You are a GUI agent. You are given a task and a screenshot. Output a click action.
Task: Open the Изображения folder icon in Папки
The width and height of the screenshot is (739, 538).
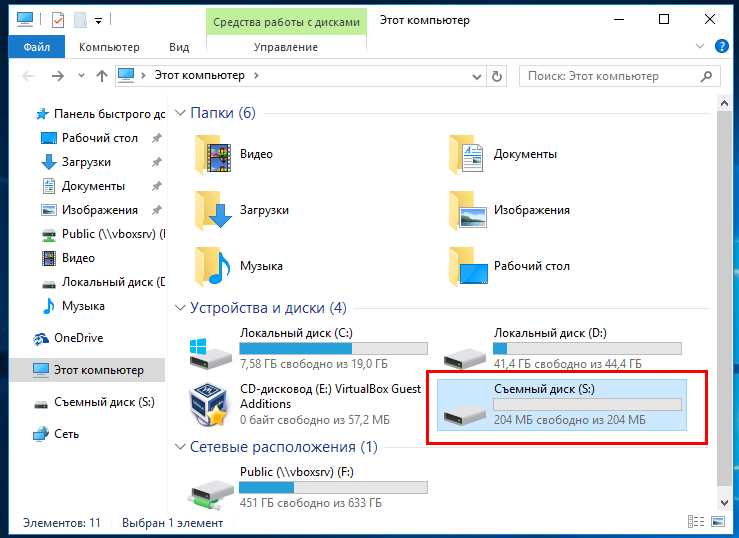pos(467,210)
